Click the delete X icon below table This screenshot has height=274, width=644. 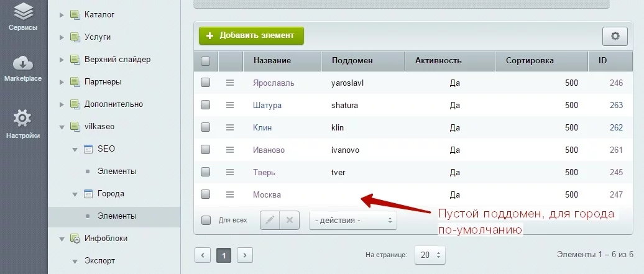(290, 220)
